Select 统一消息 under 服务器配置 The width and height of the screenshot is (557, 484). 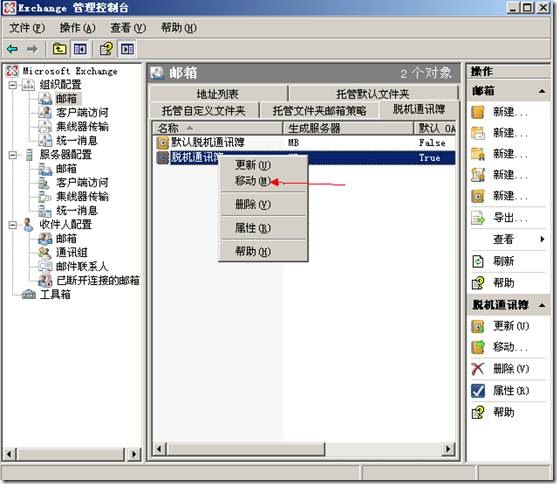77,210
